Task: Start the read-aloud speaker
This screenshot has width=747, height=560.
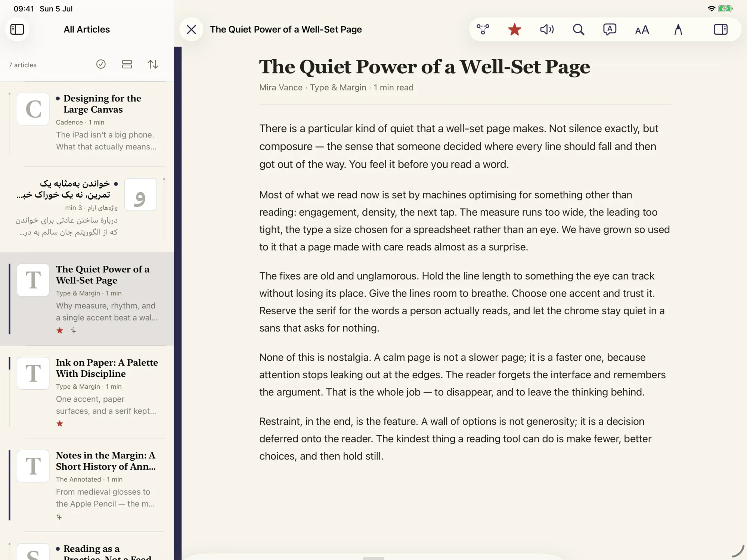Action: click(547, 29)
